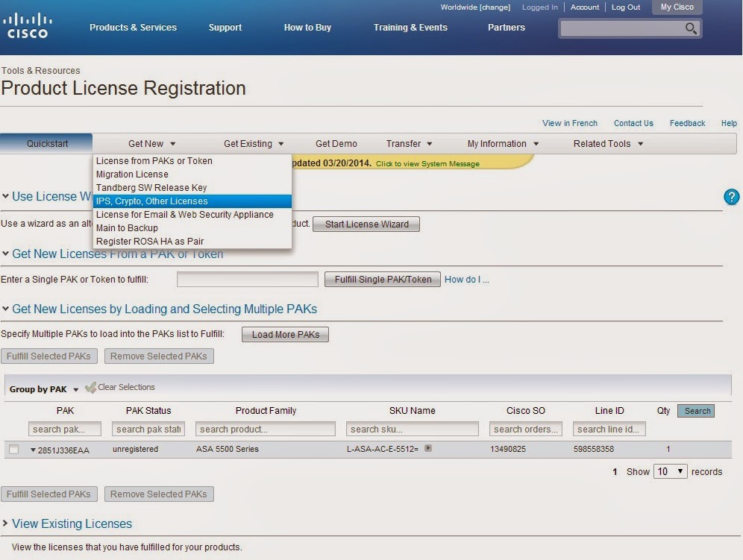
Task: Expand the 2851J336EAA PAK row triangle
Action: click(x=33, y=450)
